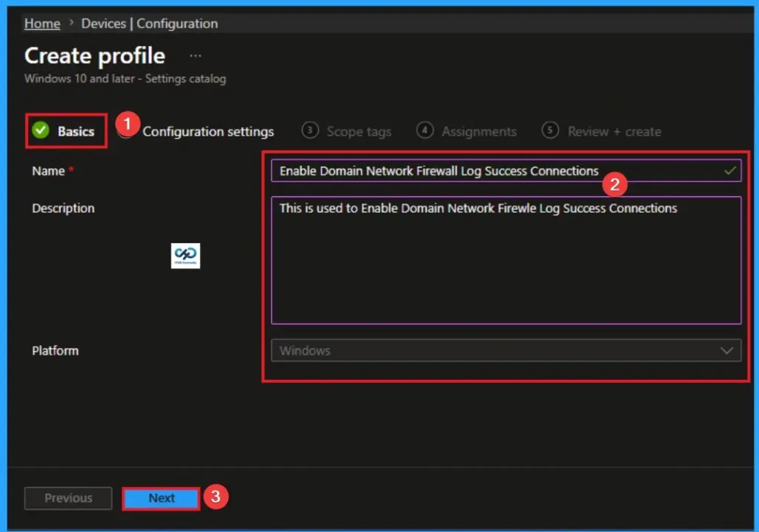Click the green checkmark icon on Basics step
This screenshot has height=532, width=759.
click(x=40, y=130)
